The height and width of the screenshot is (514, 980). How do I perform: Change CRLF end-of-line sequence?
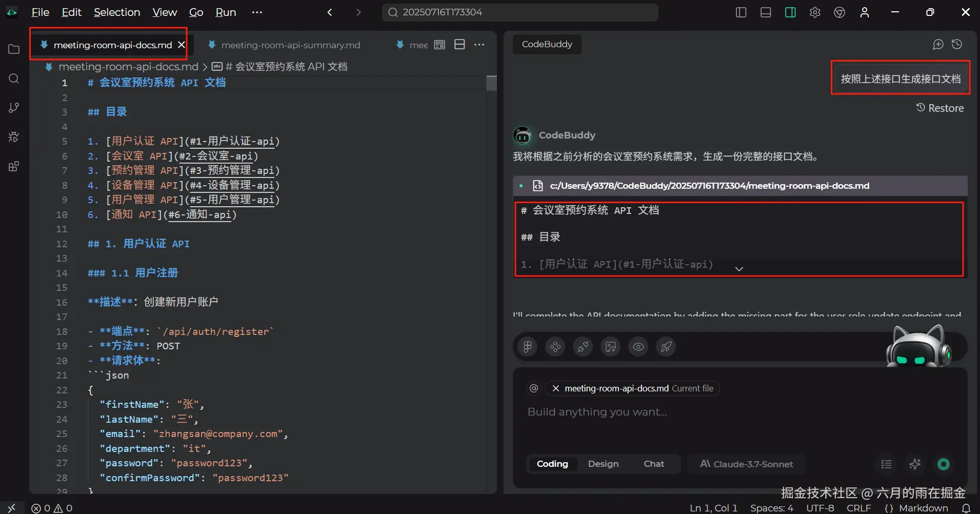858,508
